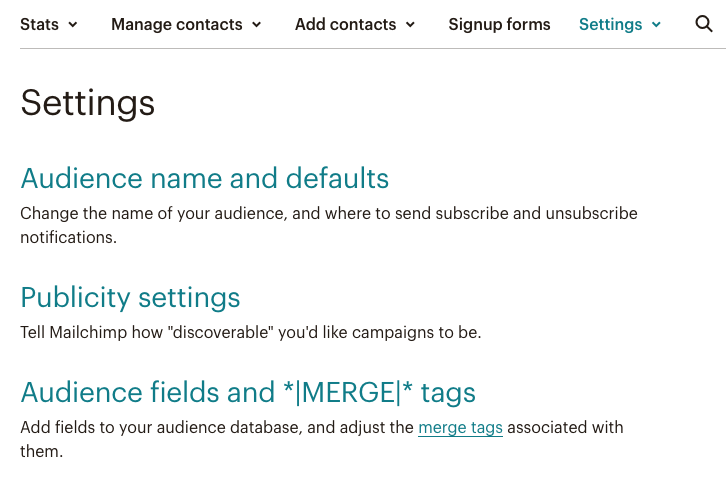This screenshot has height=480, width=726.
Task: Open Audience fields and *|MERGE|* tags
Action: pyautogui.click(x=248, y=391)
